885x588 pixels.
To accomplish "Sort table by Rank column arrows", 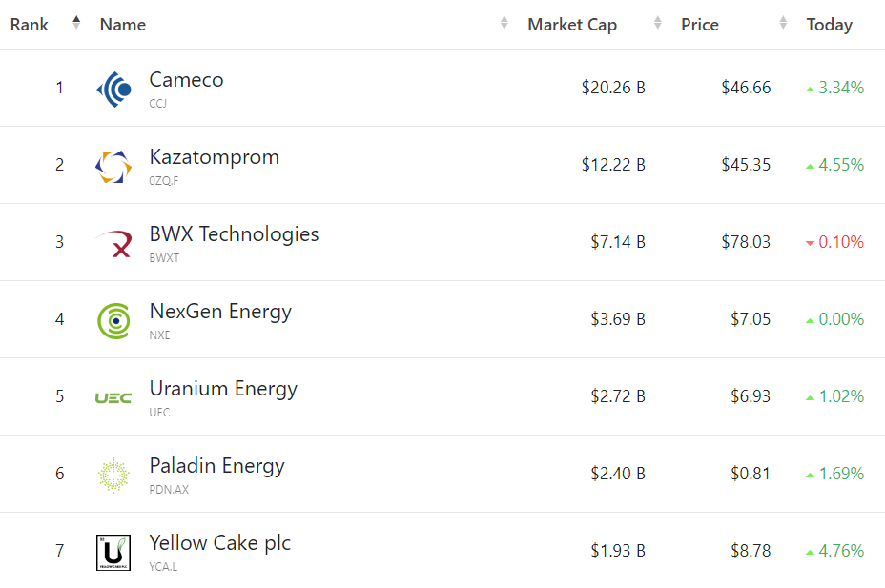I will pyautogui.click(x=76, y=24).
